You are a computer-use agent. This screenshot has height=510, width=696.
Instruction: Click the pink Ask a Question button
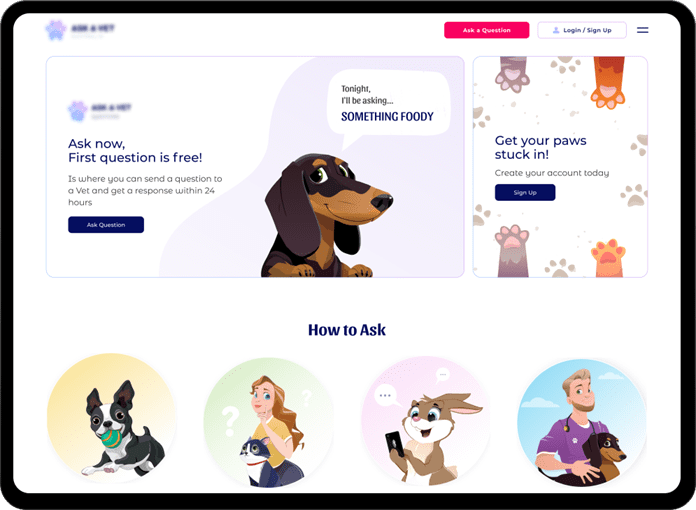[486, 30]
